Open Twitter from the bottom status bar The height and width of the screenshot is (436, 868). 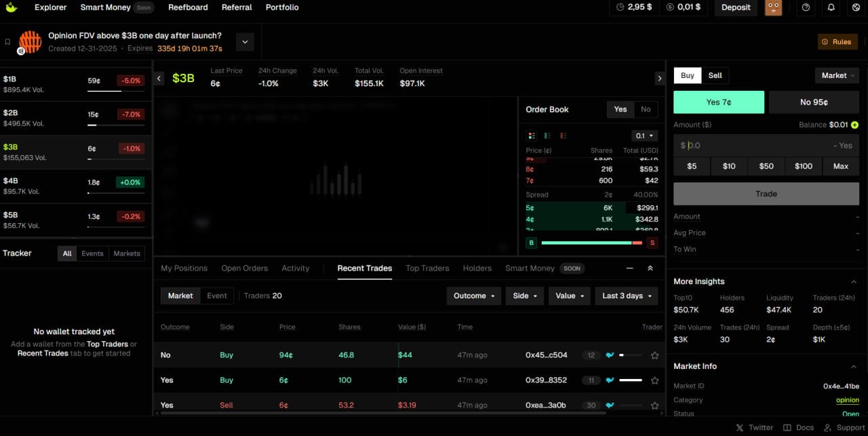pyautogui.click(x=754, y=427)
